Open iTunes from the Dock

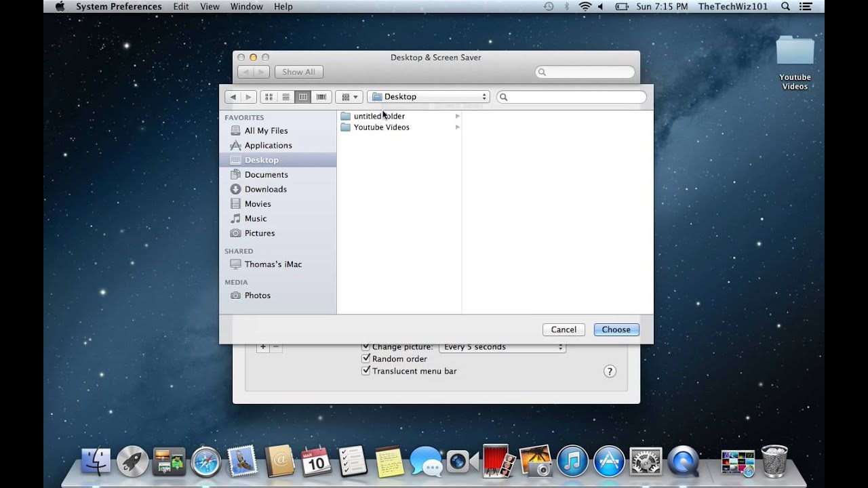click(x=572, y=462)
